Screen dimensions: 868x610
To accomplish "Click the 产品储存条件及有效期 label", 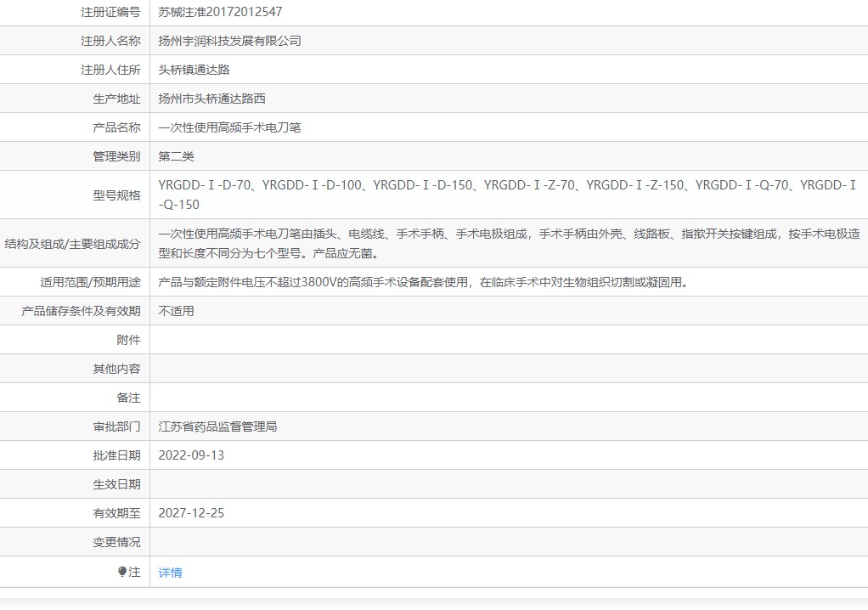I will pos(81,311).
